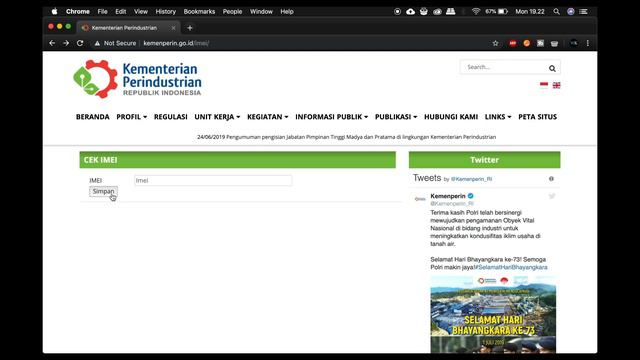640x360 pixels.
Task: Open the red ABP extension icon
Action: pyautogui.click(x=513, y=43)
